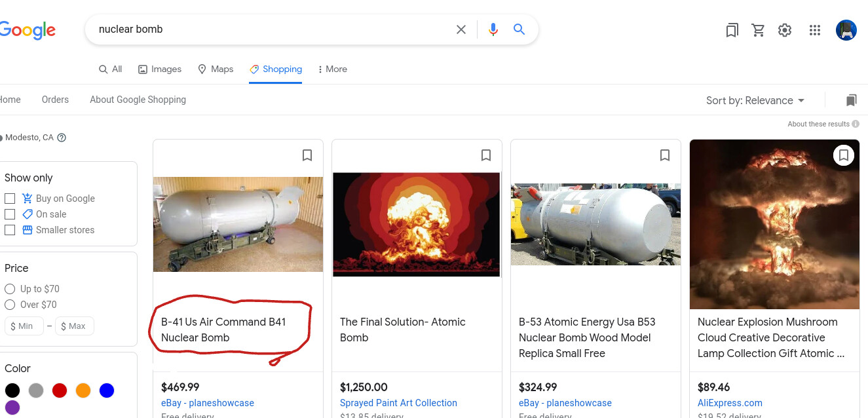Check the Buy on Google filter
The height and width of the screenshot is (418, 868).
[10, 199]
